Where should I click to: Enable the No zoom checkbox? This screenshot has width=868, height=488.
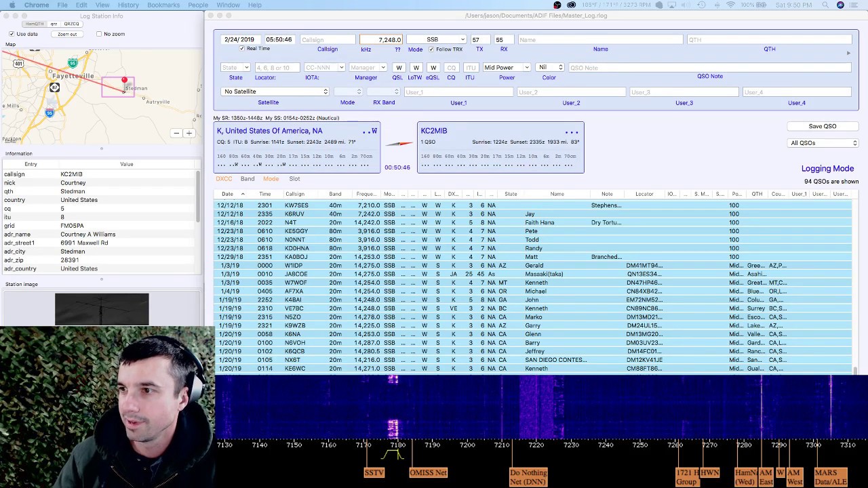[99, 34]
